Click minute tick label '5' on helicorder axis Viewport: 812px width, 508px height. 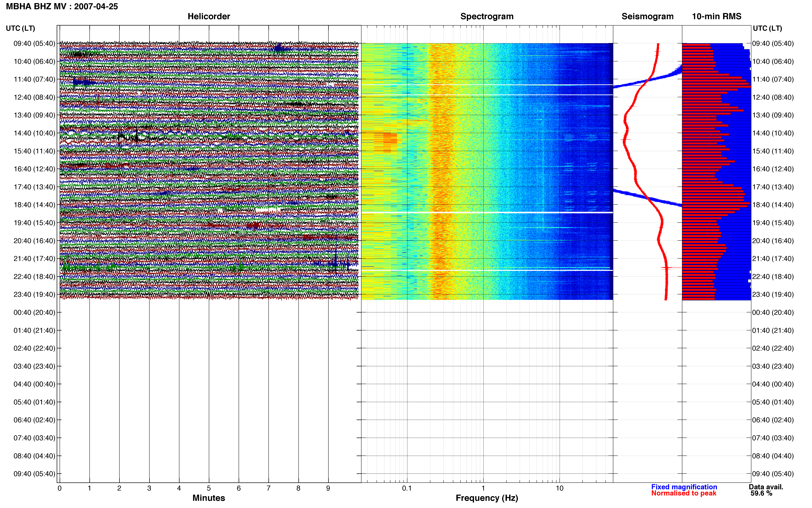pyautogui.click(x=209, y=488)
